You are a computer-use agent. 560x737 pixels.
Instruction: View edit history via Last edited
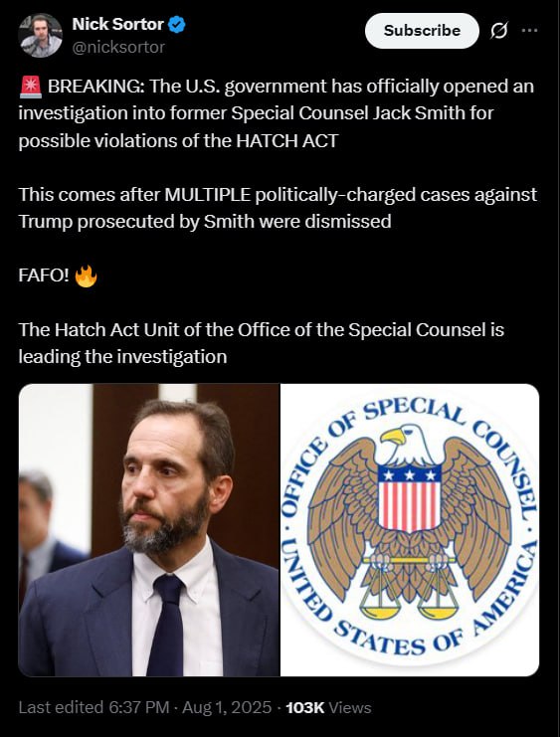coord(61,707)
